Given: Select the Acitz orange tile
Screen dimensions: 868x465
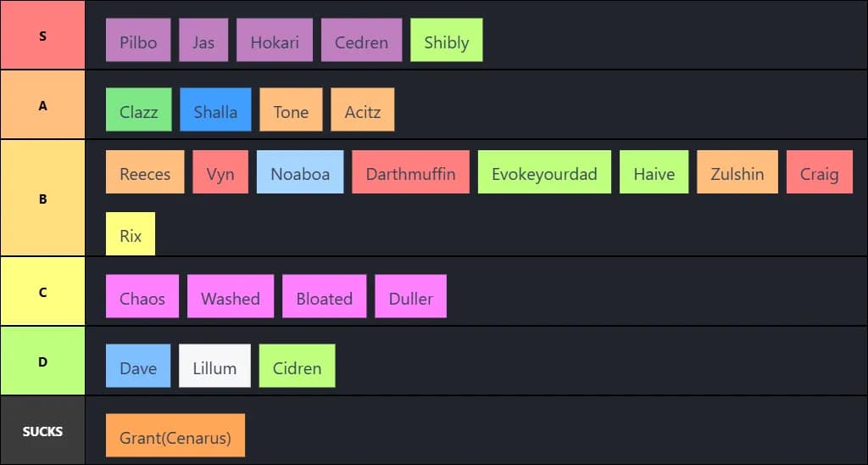Looking at the screenshot, I should 362,110.
